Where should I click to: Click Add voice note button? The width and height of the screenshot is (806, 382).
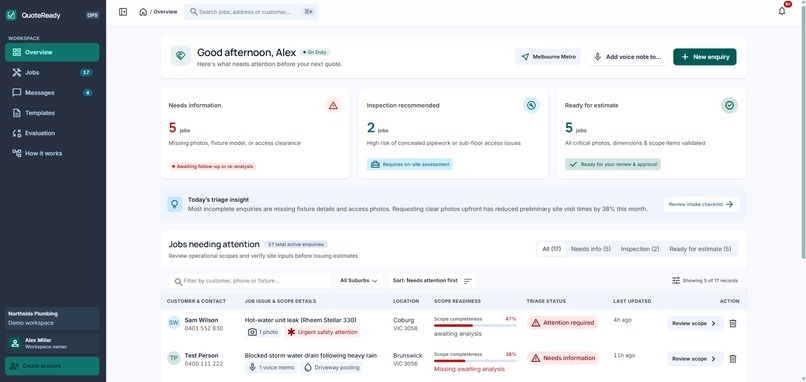(x=627, y=57)
